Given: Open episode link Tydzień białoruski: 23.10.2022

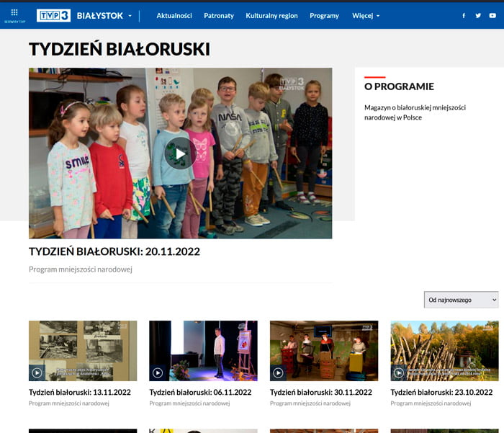Looking at the screenshot, I should click(441, 392).
